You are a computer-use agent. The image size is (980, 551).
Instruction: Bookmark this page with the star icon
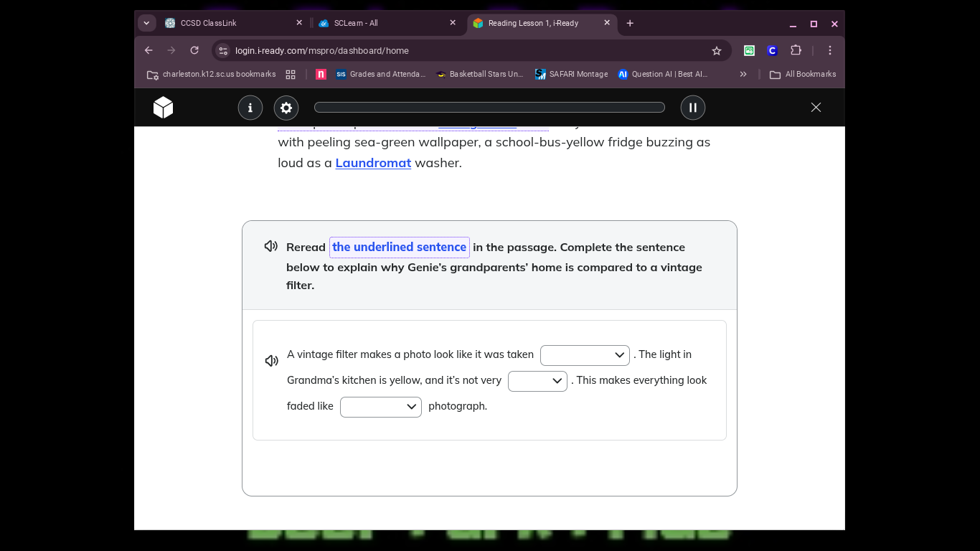point(716,51)
